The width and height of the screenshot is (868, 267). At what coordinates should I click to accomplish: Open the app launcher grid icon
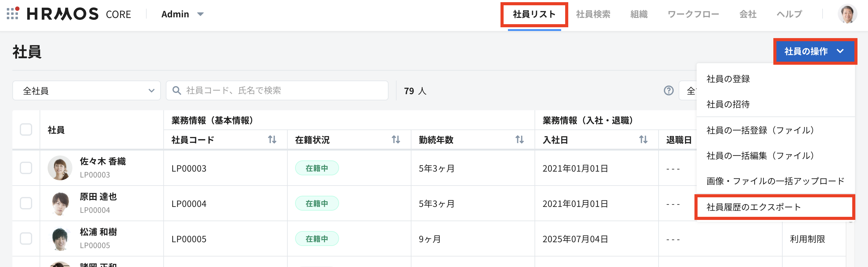pyautogui.click(x=12, y=14)
